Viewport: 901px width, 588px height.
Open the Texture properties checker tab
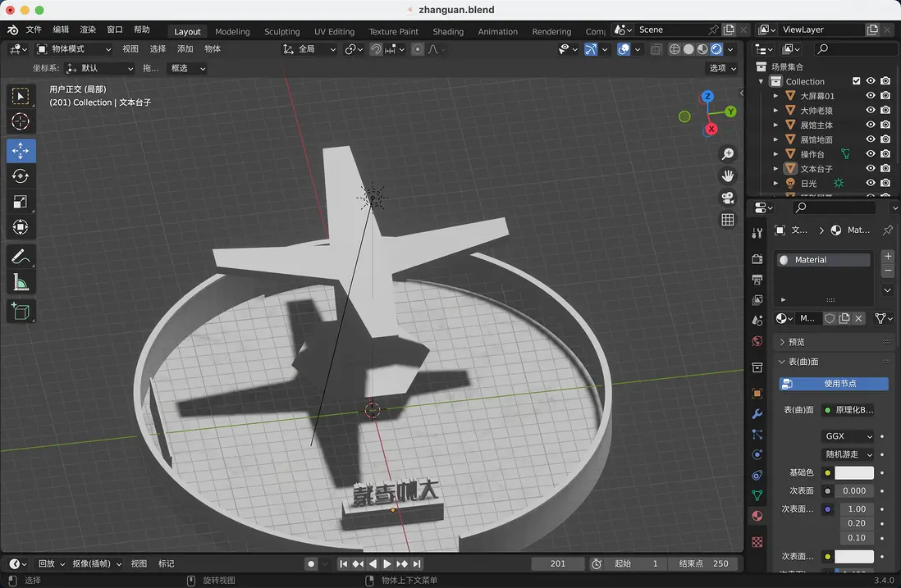point(757,541)
